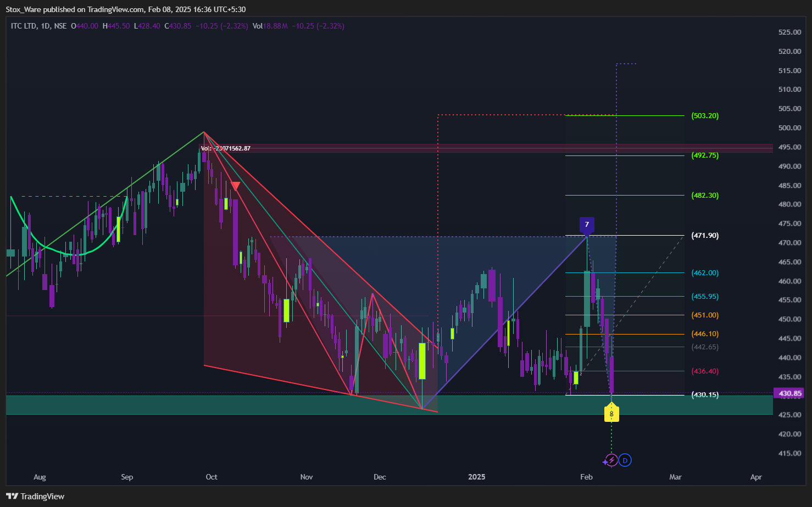Click the close value C430.85 in legend

178,26
